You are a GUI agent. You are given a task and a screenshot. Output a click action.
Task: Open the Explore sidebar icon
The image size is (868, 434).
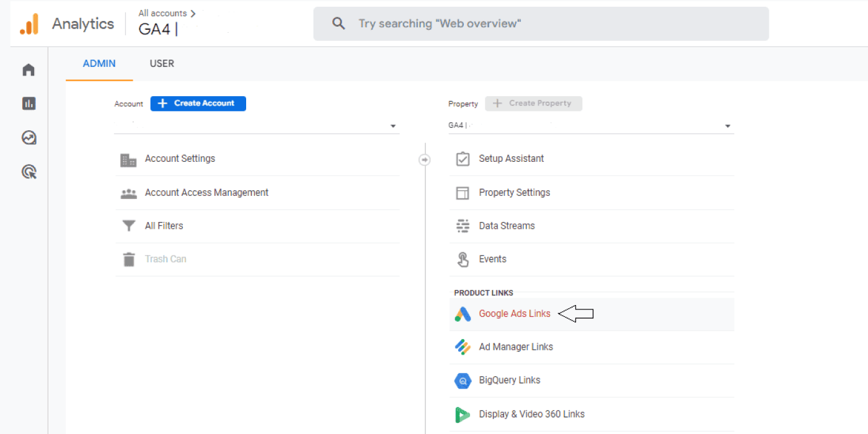pos(29,138)
